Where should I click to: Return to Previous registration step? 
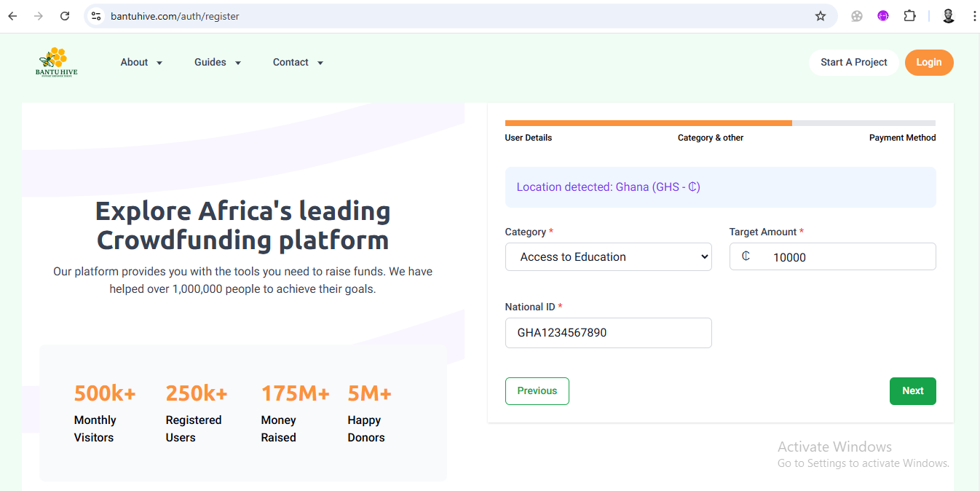pyautogui.click(x=537, y=391)
